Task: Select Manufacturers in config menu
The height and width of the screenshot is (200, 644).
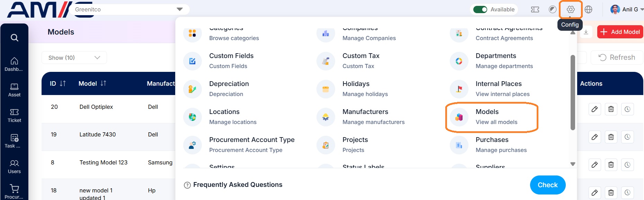Action: [361, 117]
